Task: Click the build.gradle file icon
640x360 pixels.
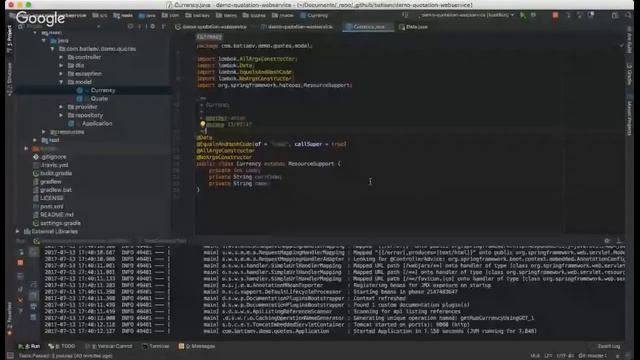Action: click(x=36, y=173)
